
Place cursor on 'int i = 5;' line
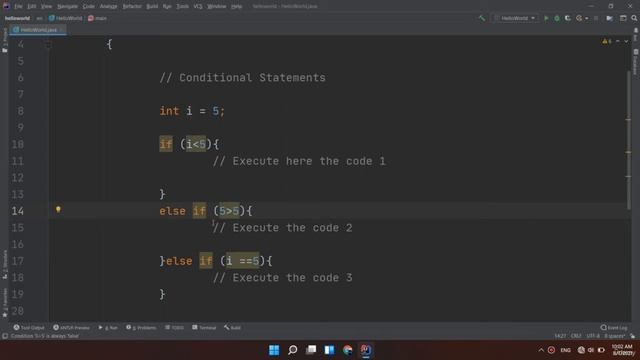192,111
